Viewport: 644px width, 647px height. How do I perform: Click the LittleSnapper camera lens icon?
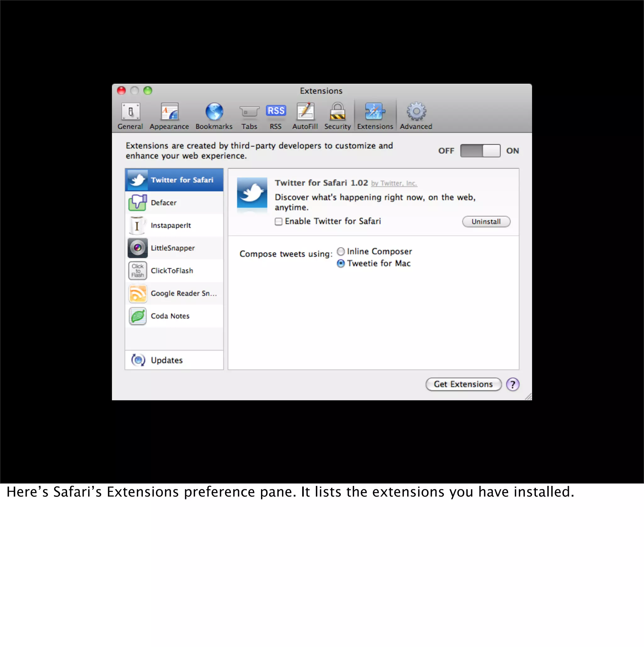coord(137,248)
